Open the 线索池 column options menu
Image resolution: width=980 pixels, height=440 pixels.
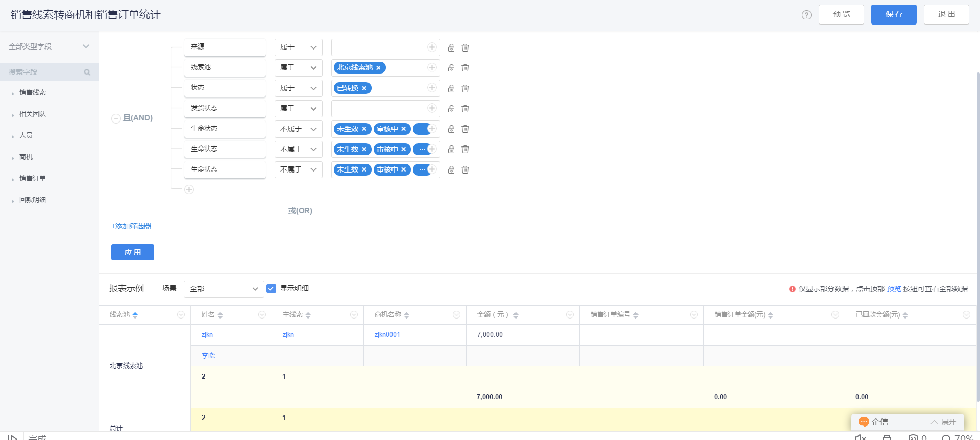[x=181, y=315]
